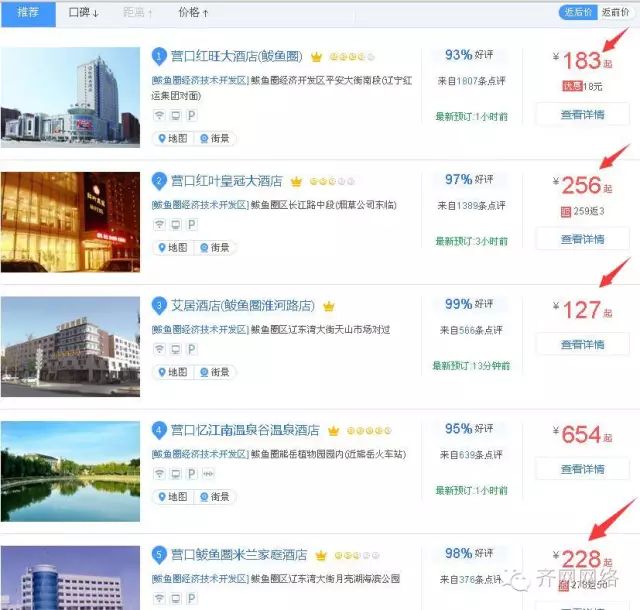Click 259返3 rebate label
This screenshot has height=610, width=640.
tap(583, 211)
